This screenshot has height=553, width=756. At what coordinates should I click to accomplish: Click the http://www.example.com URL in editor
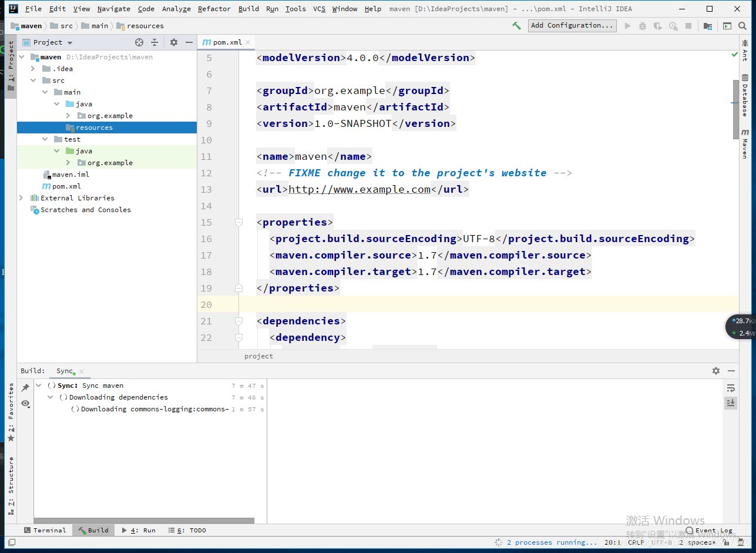pos(359,189)
